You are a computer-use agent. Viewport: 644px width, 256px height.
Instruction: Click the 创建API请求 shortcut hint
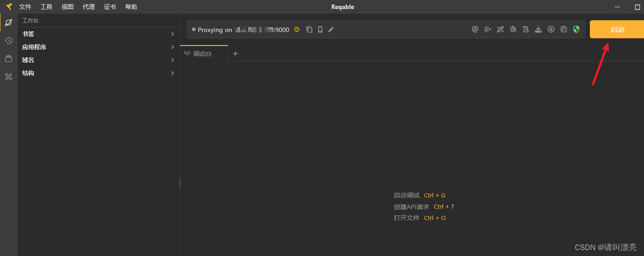[424, 206]
